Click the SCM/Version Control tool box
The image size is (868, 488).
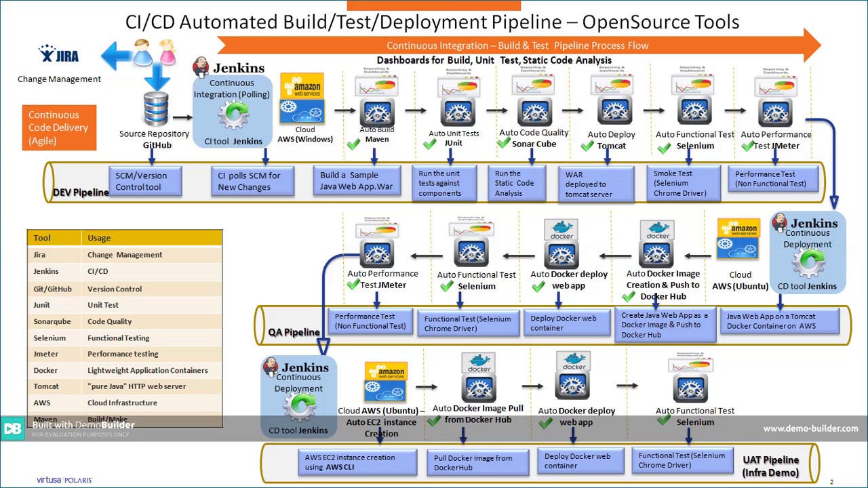(145, 181)
